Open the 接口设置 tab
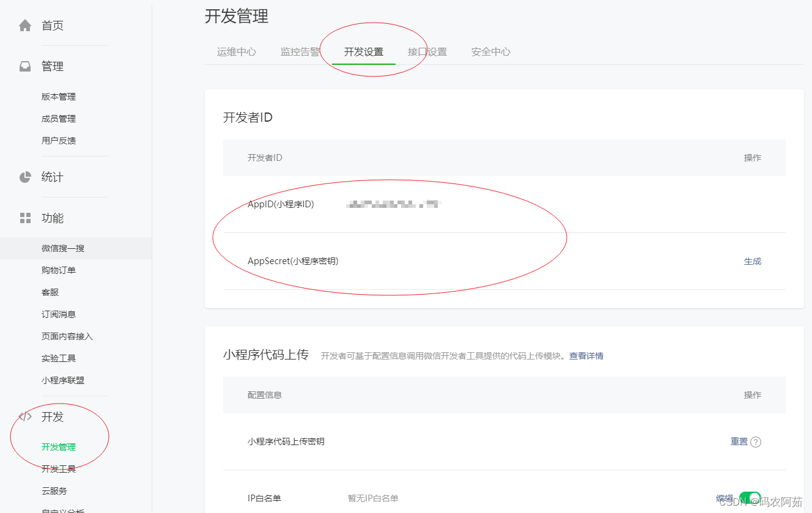The image size is (812, 513). click(427, 52)
